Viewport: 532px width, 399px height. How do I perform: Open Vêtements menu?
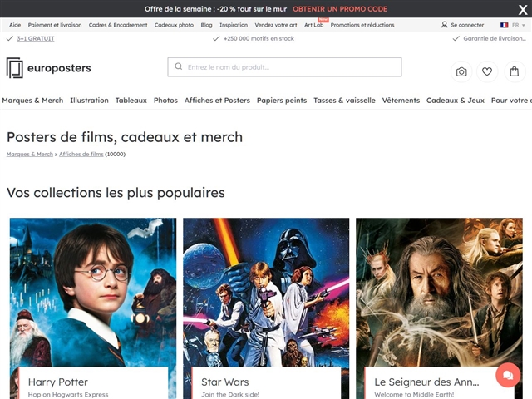tap(401, 101)
